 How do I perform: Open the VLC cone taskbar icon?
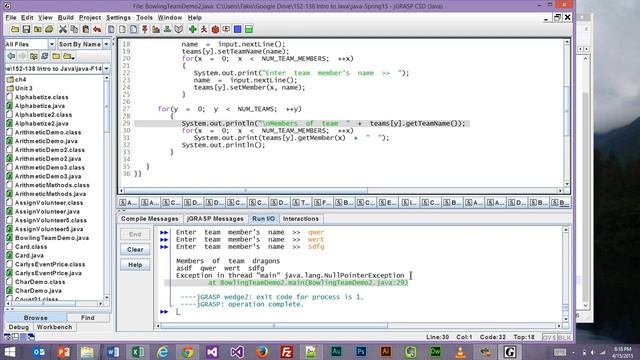[460, 351]
